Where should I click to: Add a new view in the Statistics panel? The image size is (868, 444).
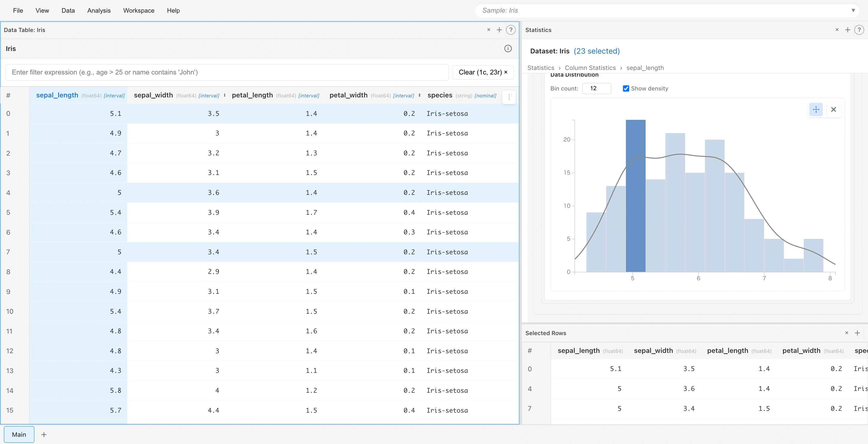pos(848,30)
